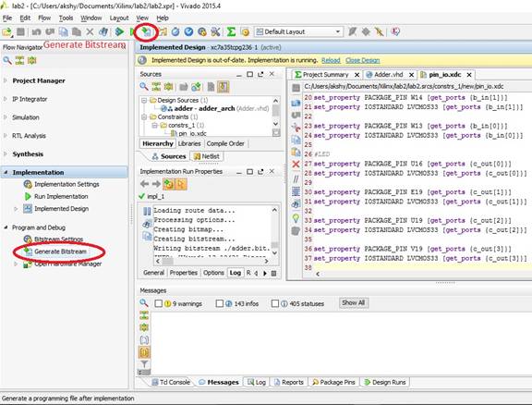532x405 pixels.
Task: Open project icon in main toolbar
Action: click(x=7, y=32)
